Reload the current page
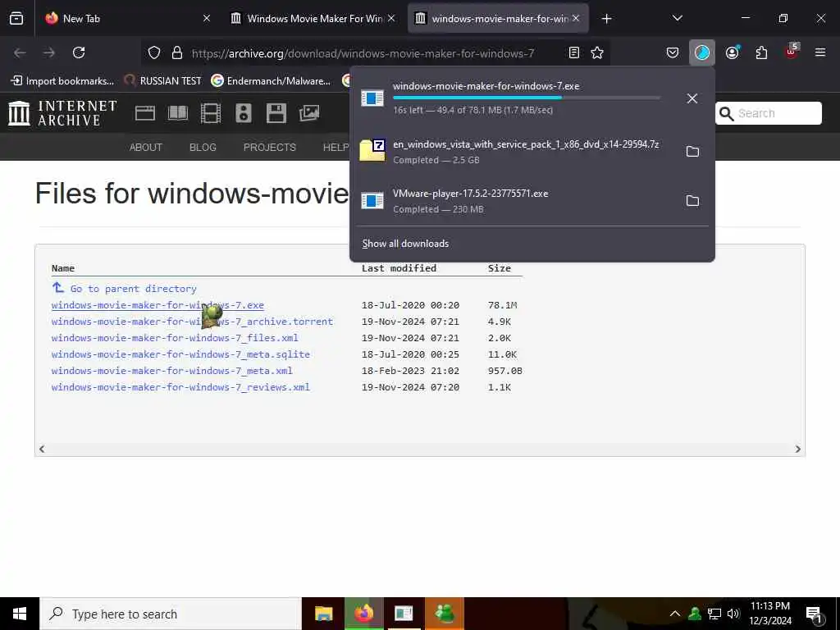The image size is (840, 630). coord(79,52)
